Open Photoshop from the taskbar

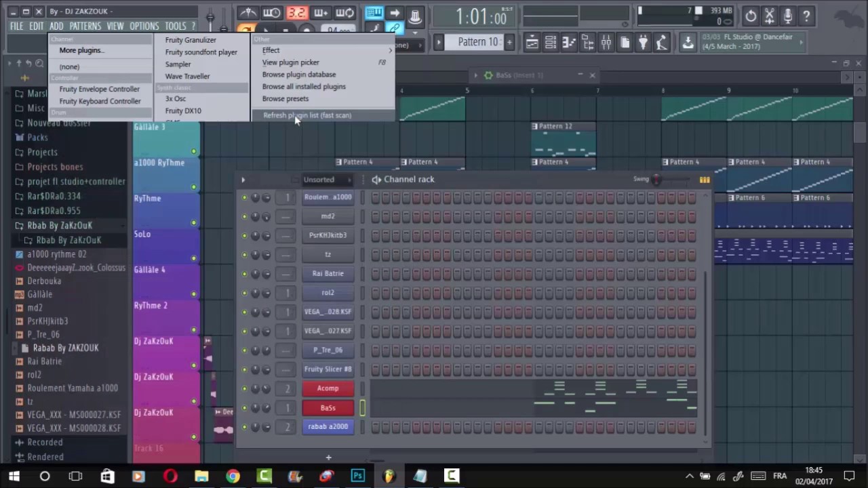[357, 476]
